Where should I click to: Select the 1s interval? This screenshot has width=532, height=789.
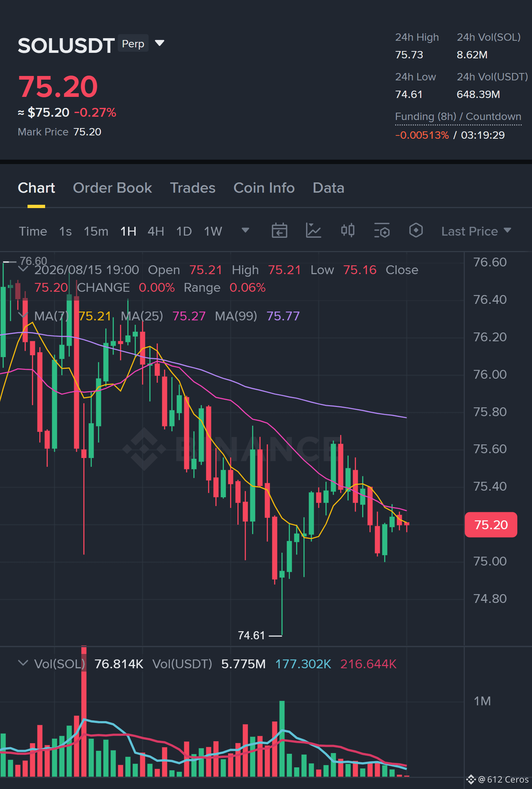[x=65, y=231]
